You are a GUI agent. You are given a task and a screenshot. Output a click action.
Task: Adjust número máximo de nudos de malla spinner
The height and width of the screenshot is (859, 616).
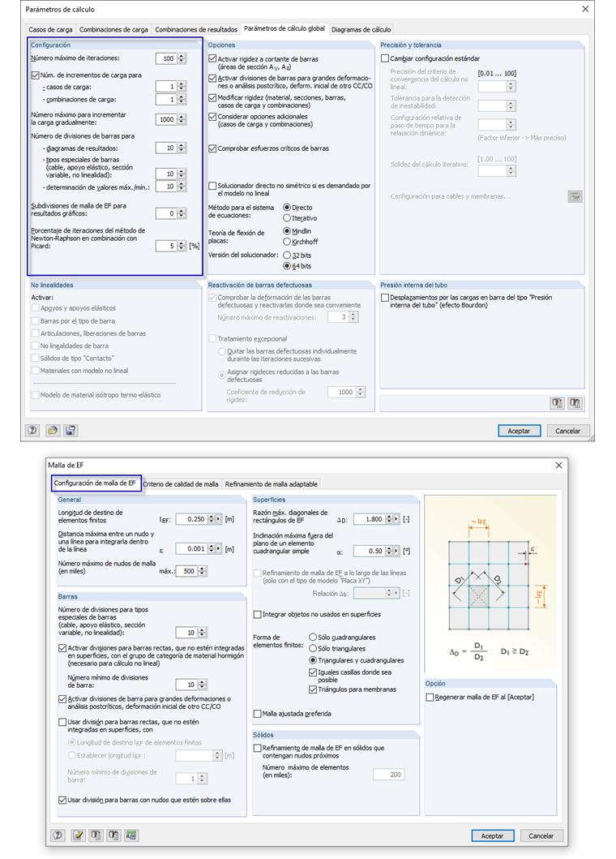coord(202,571)
